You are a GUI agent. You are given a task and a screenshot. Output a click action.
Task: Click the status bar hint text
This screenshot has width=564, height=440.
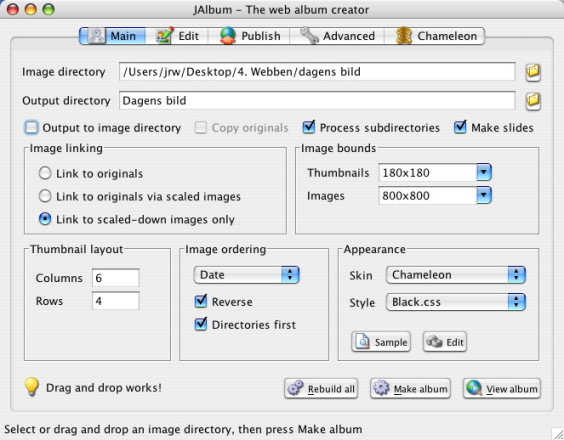(x=183, y=429)
